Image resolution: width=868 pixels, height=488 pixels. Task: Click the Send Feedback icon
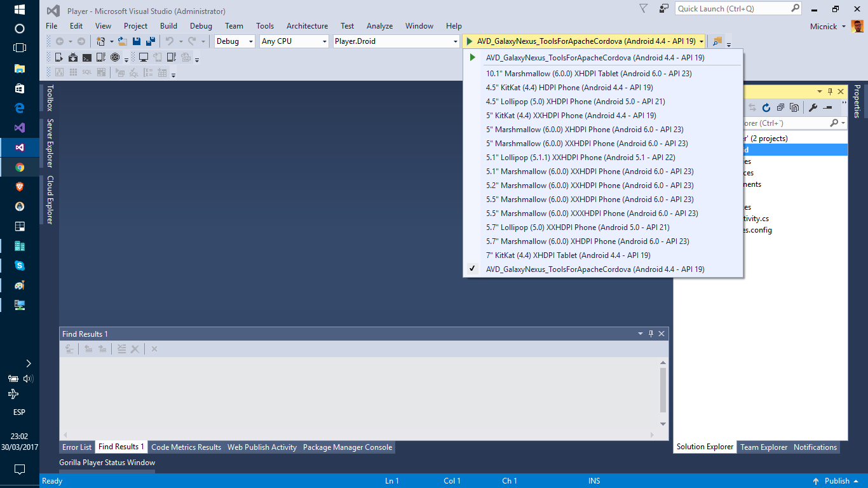[x=663, y=8]
